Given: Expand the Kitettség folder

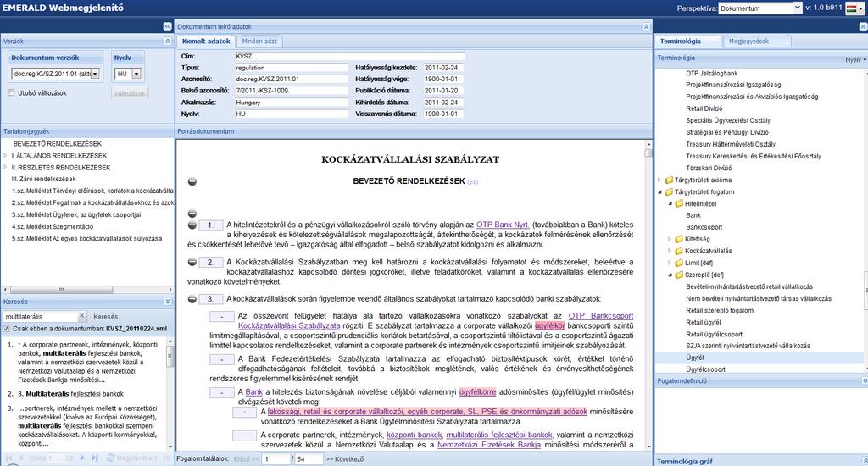Looking at the screenshot, I should click(x=670, y=239).
